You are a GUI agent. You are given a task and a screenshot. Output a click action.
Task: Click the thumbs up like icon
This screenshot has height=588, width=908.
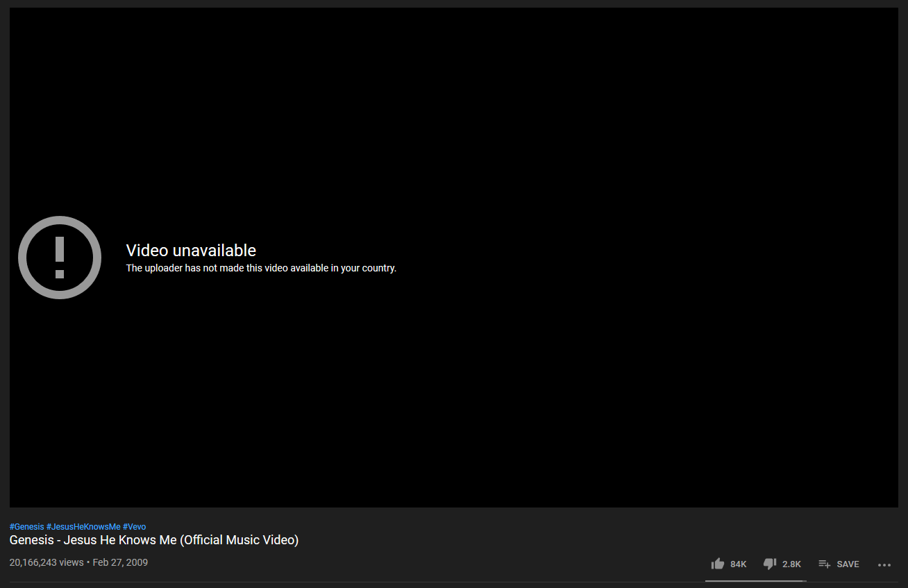pos(718,564)
